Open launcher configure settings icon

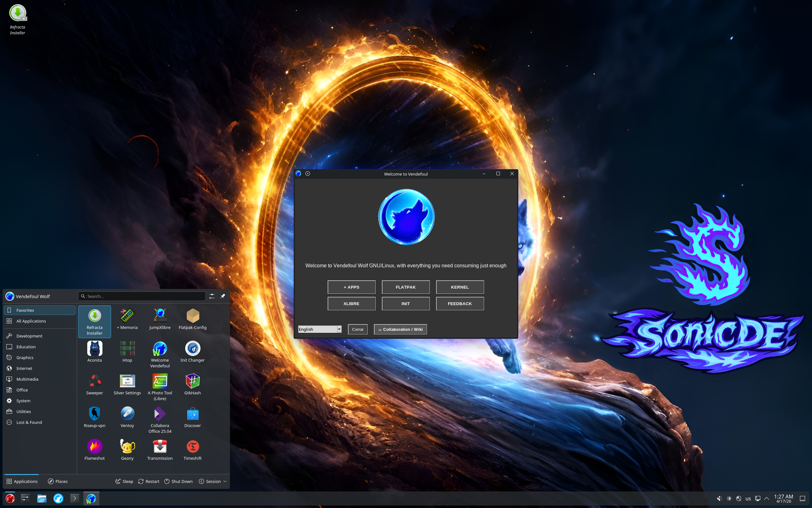click(x=212, y=296)
